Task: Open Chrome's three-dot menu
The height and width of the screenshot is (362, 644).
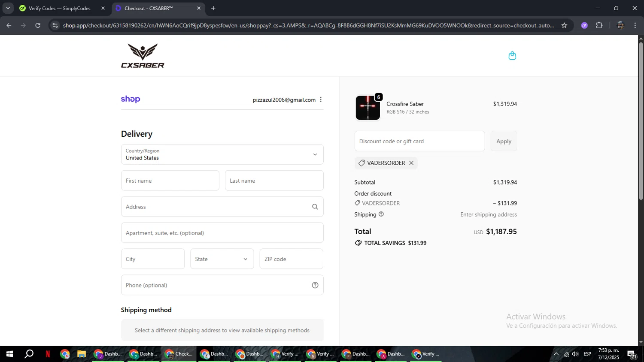Action: click(635, 25)
